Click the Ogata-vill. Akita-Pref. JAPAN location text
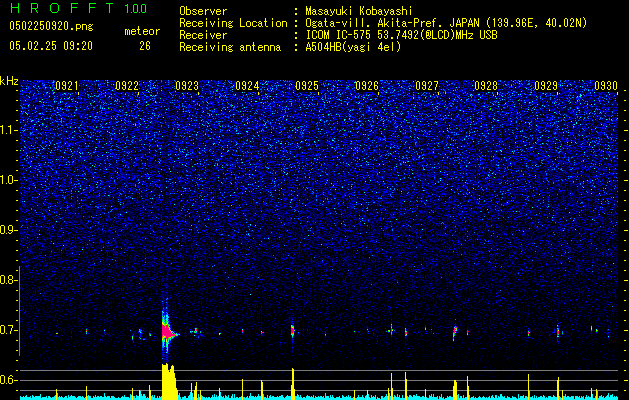The image size is (629, 400). click(446, 23)
